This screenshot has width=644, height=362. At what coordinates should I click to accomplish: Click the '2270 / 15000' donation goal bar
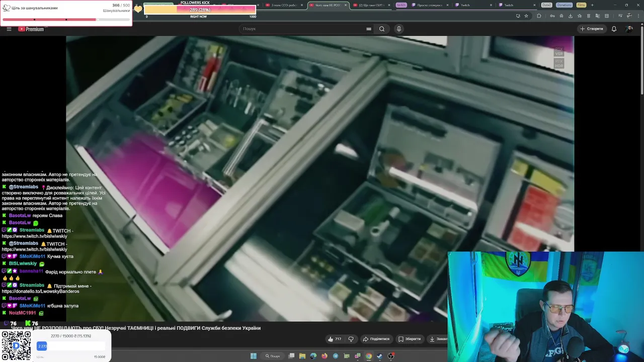point(71,346)
